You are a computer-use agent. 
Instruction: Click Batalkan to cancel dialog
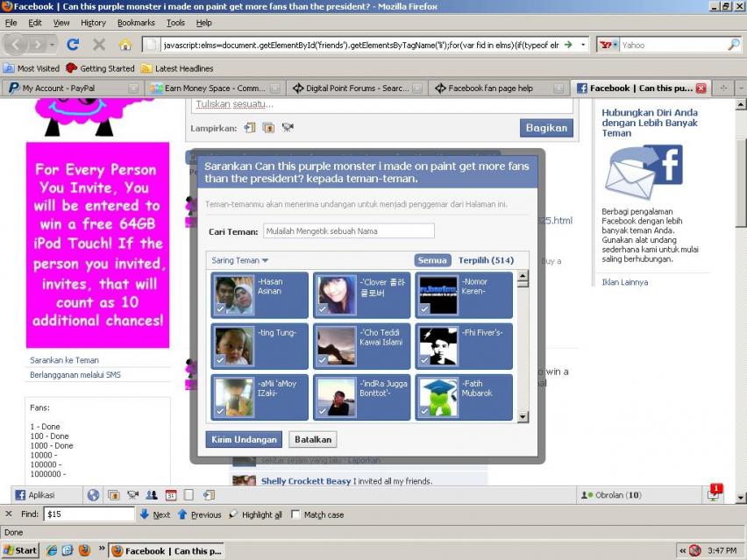coord(313,440)
